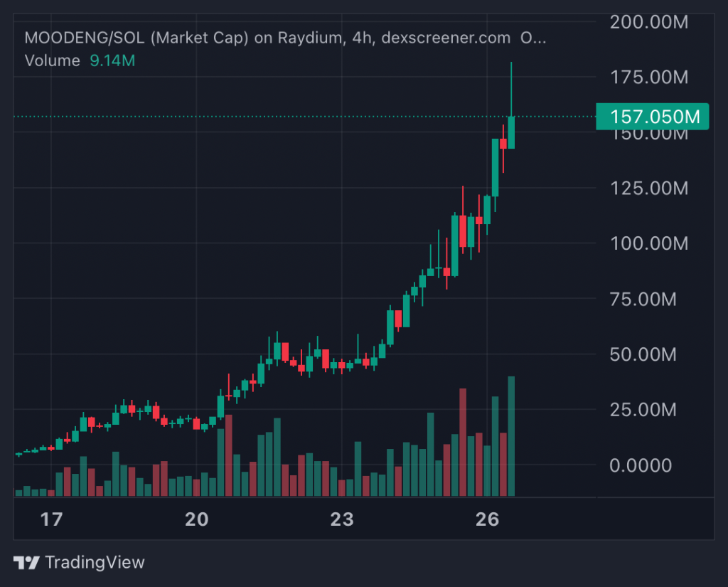Click the 0.0000 value on the price axis

[640, 465]
